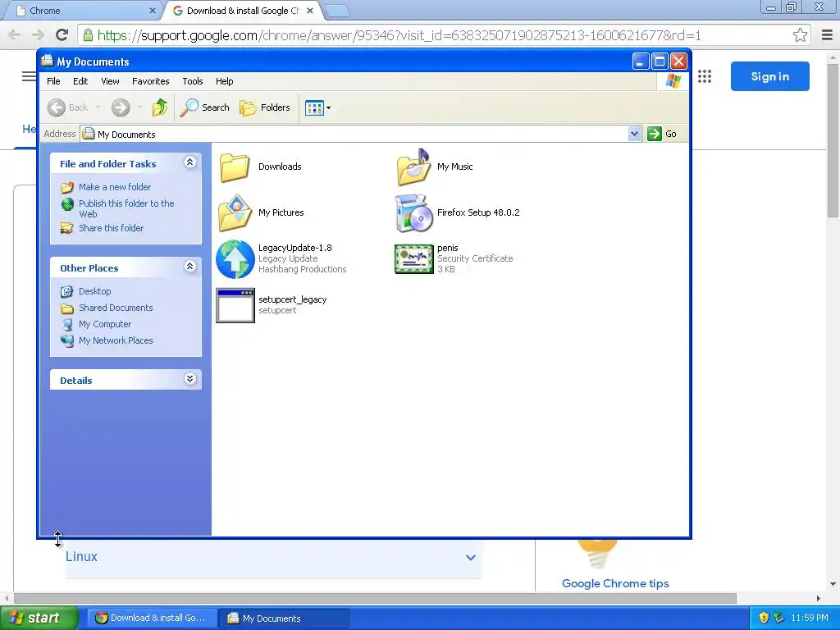Collapse the File and Folder Tasks panel
Image resolution: width=840 pixels, height=630 pixels.
pyautogui.click(x=189, y=162)
